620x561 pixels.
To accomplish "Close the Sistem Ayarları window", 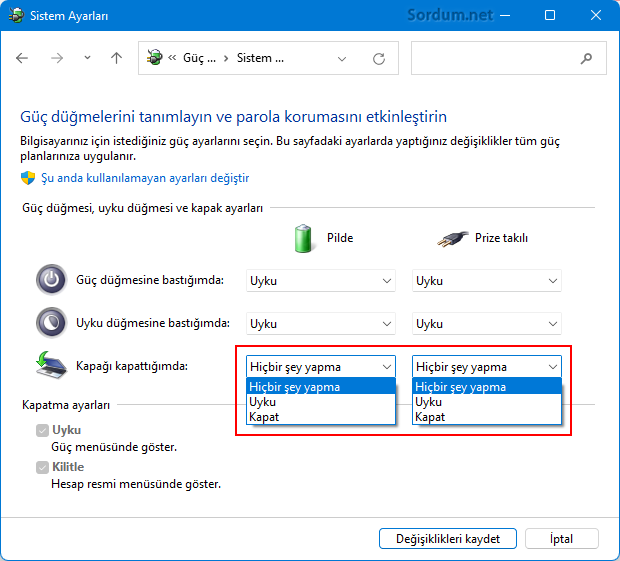I will [x=596, y=16].
